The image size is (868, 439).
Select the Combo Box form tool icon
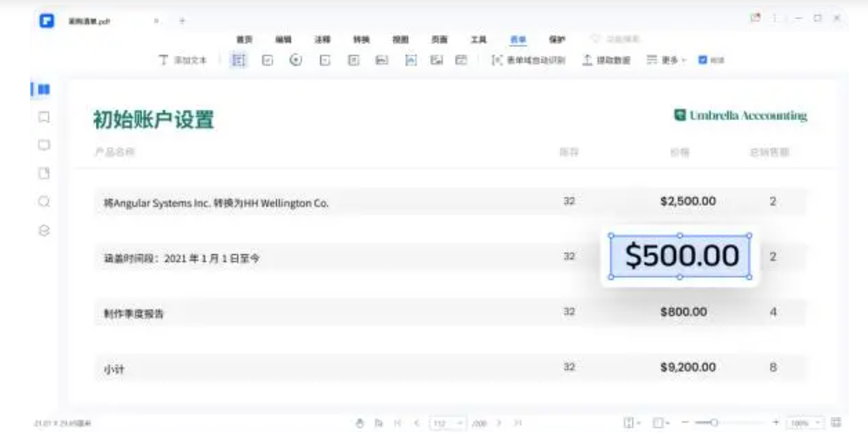tap(325, 60)
